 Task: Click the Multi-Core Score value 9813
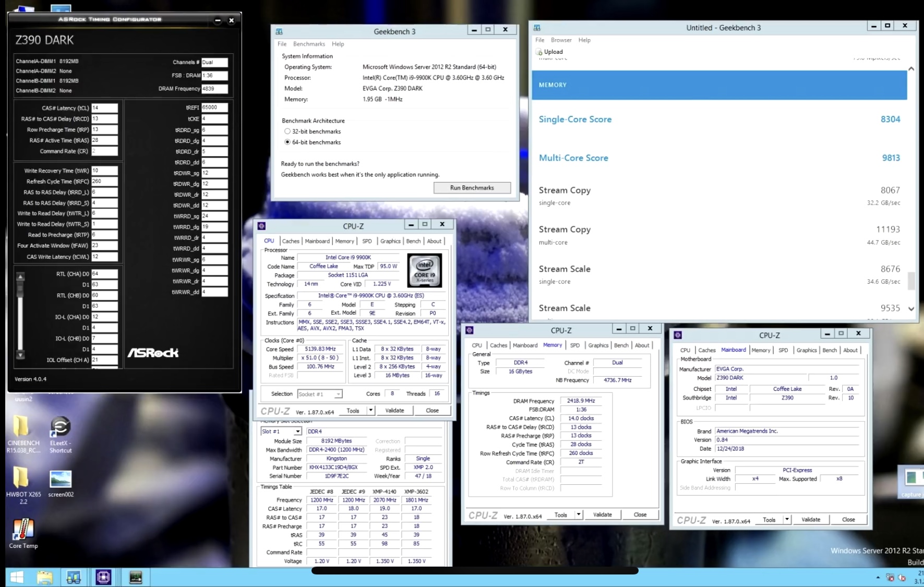891,158
